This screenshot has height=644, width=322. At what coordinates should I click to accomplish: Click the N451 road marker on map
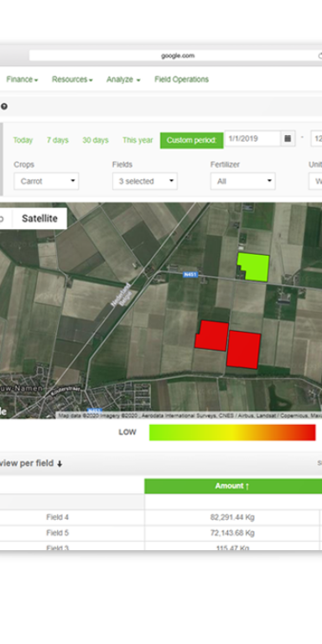click(x=190, y=274)
